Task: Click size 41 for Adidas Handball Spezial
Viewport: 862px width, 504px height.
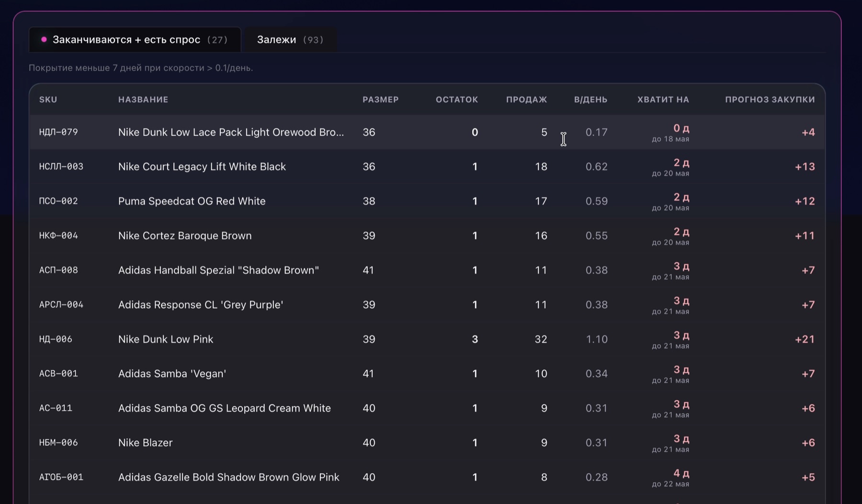Action: point(368,270)
